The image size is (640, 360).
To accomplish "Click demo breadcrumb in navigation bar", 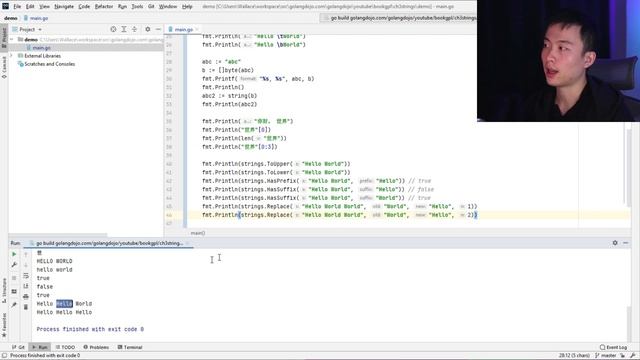I will 11,18.
